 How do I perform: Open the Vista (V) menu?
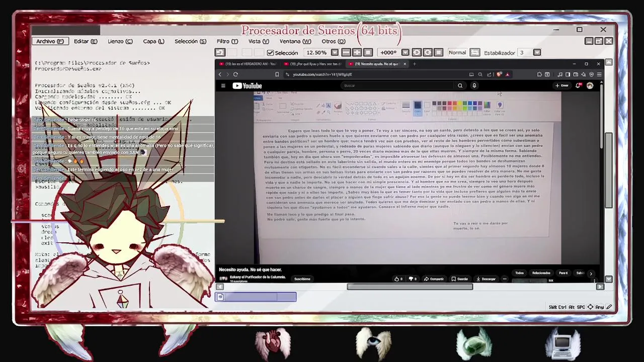pos(259,41)
